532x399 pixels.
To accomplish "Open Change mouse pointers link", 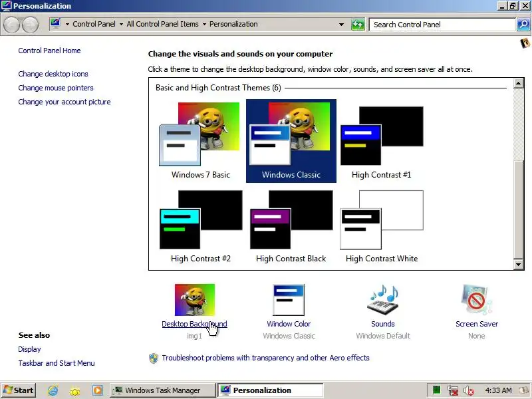I will (56, 88).
